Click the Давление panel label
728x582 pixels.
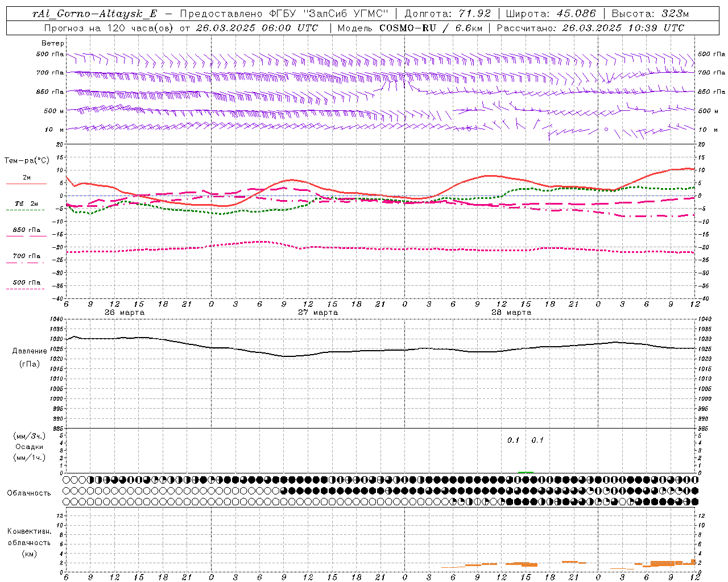(30, 351)
